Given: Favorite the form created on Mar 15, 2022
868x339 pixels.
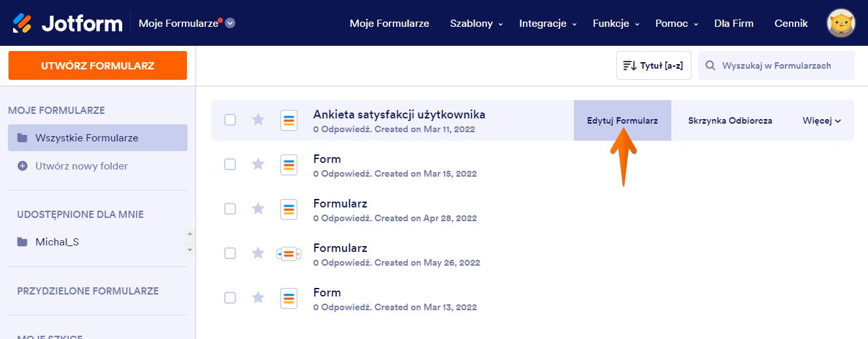Looking at the screenshot, I should click(x=258, y=164).
